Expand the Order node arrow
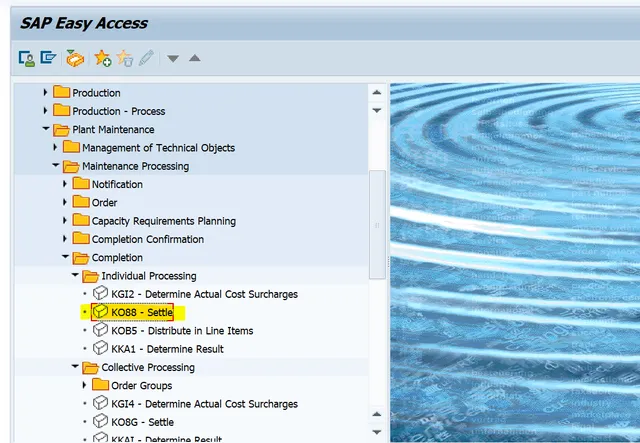The image size is (640, 443). click(65, 202)
